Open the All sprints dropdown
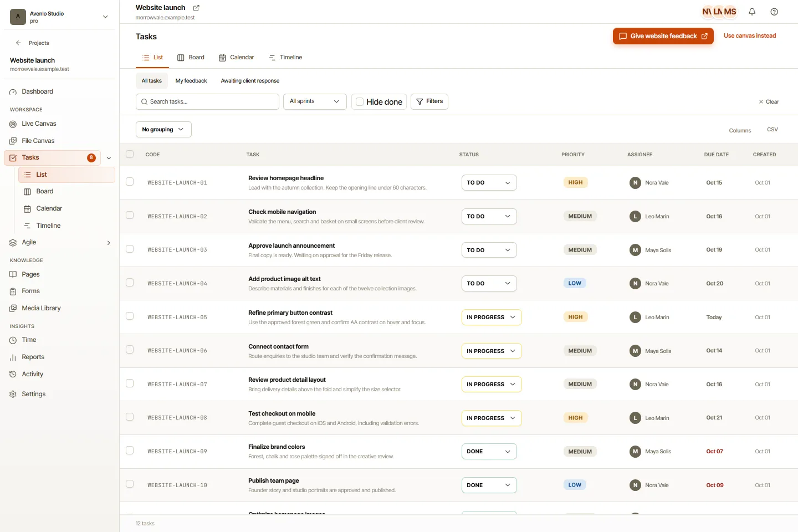Viewport: 798px width, 532px height. (x=315, y=101)
